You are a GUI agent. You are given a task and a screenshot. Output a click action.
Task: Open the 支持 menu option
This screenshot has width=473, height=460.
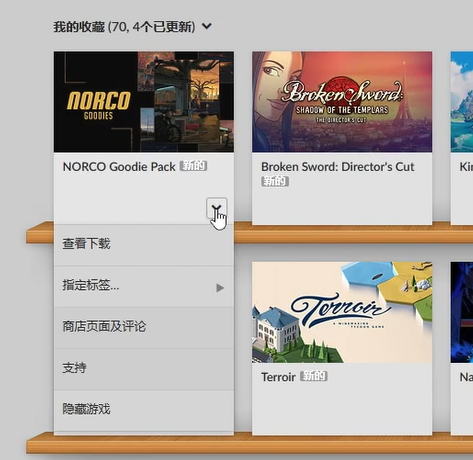tap(144, 368)
